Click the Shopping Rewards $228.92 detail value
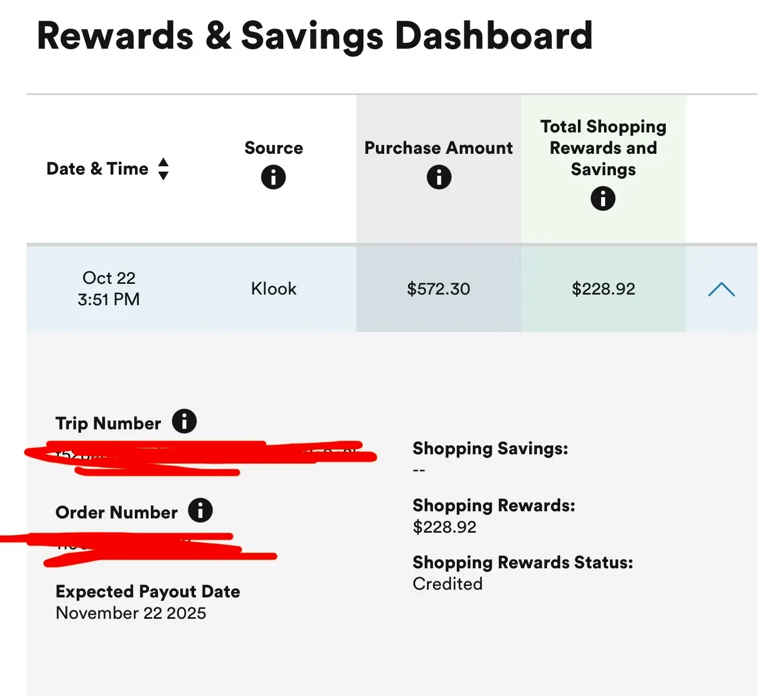 pos(445,527)
